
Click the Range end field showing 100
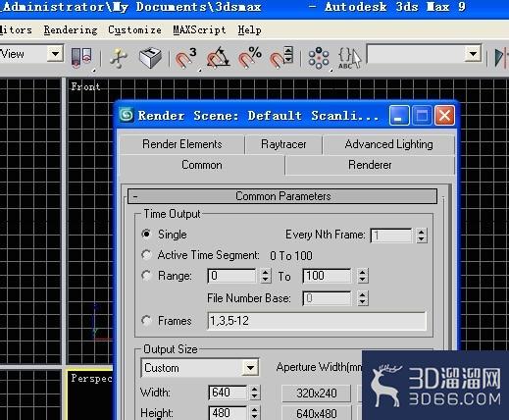click(327, 276)
